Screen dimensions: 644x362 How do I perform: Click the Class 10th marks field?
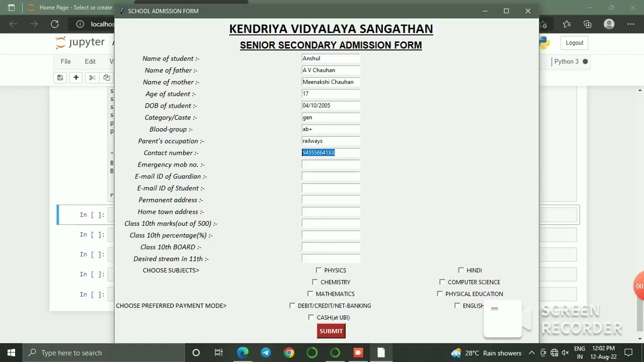(331, 224)
